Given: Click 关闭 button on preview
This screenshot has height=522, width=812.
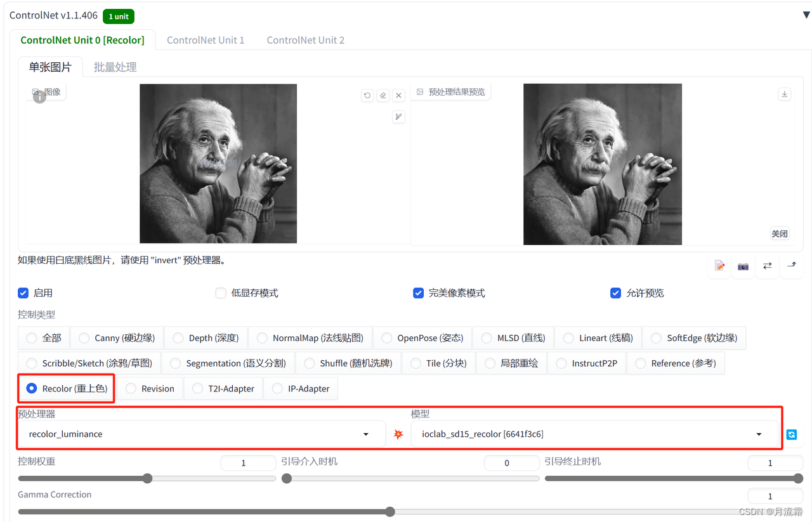Looking at the screenshot, I should point(780,233).
